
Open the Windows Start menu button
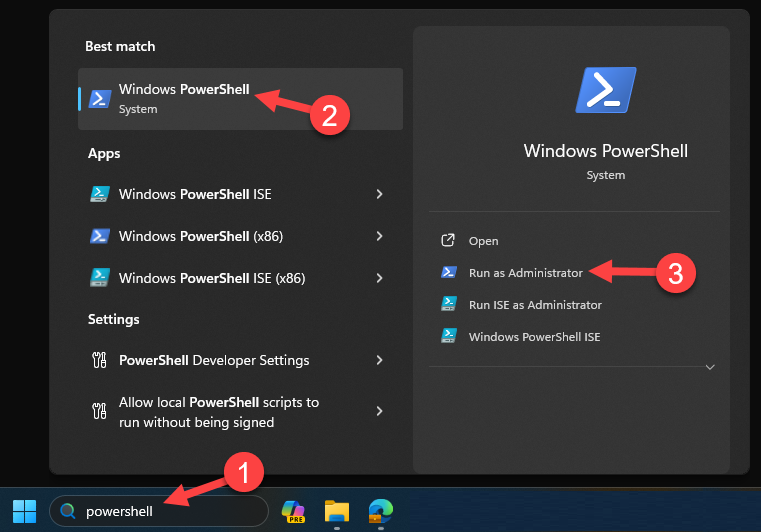24,511
